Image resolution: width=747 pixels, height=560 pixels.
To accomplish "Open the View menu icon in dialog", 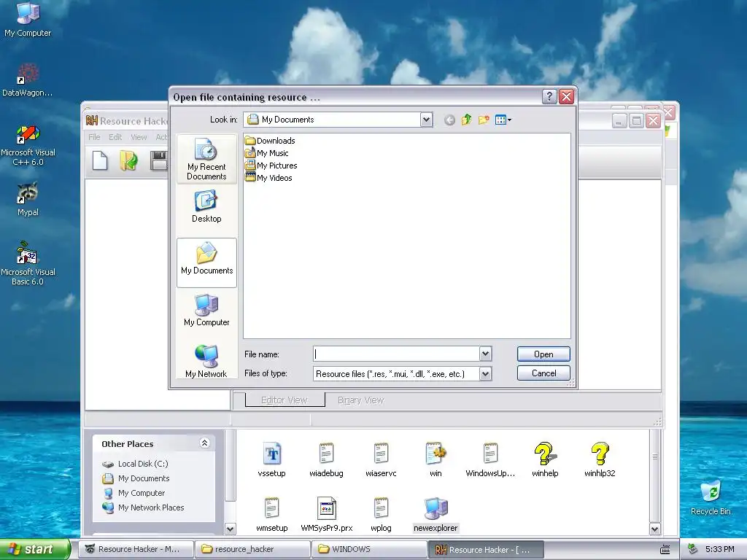I will tap(503, 120).
